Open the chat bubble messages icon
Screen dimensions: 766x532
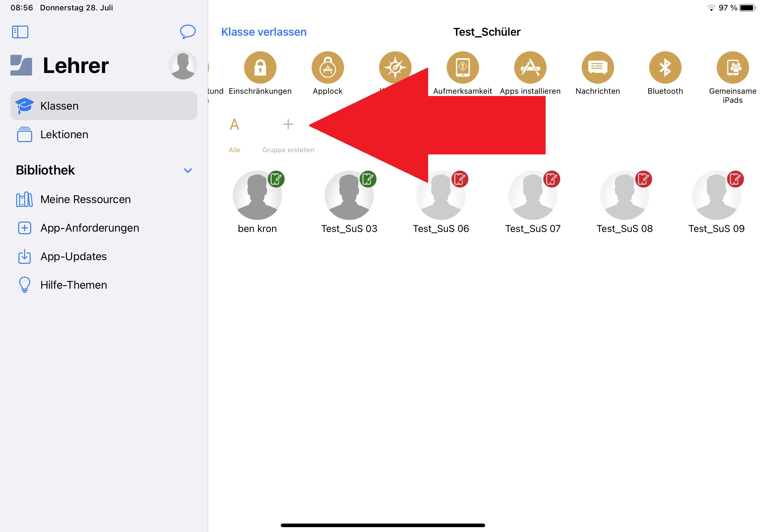click(188, 32)
